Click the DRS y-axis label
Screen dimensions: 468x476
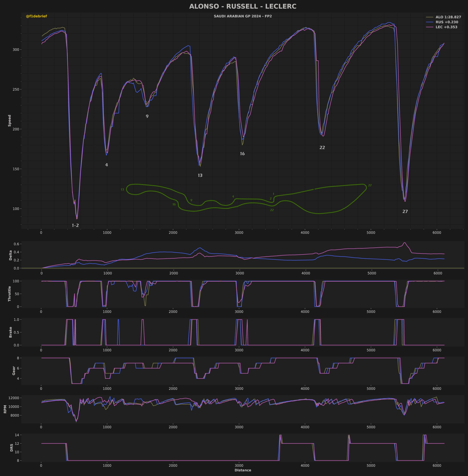click(x=11, y=447)
